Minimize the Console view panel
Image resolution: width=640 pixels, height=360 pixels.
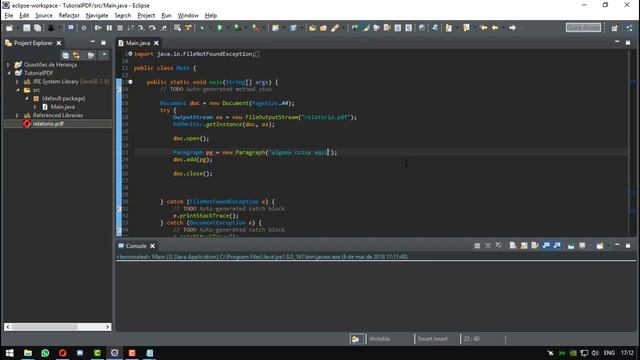617,246
